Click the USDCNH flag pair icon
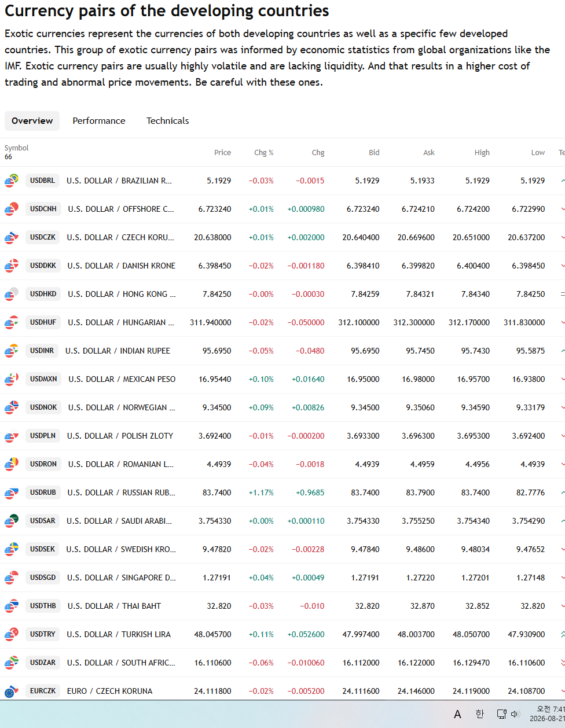This screenshot has height=728, width=565. tap(12, 209)
